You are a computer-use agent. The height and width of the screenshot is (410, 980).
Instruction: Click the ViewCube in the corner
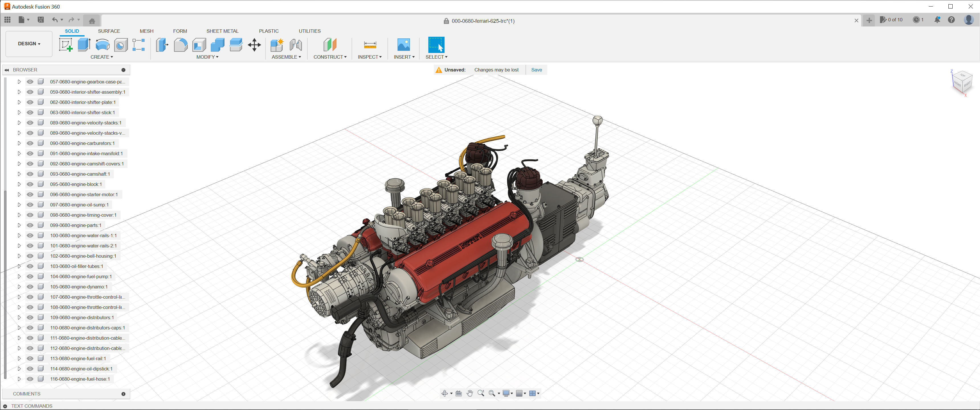tap(962, 82)
